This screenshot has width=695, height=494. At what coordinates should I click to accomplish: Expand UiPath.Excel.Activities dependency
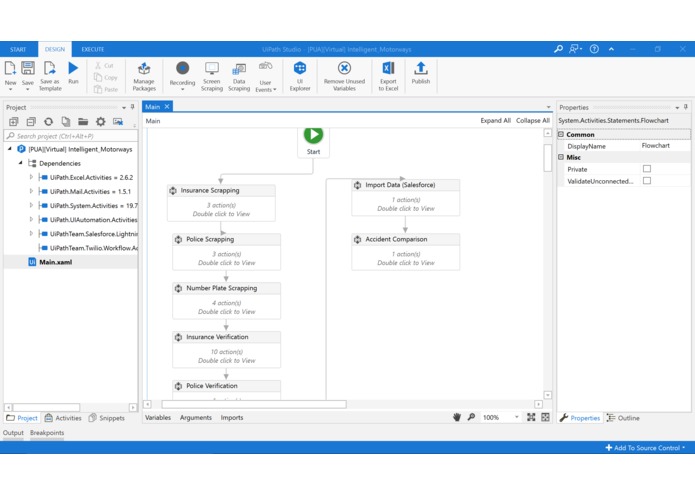(31, 177)
